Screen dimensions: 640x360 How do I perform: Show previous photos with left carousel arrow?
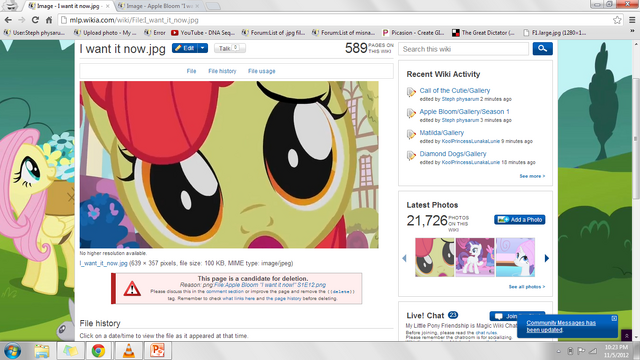[404, 258]
